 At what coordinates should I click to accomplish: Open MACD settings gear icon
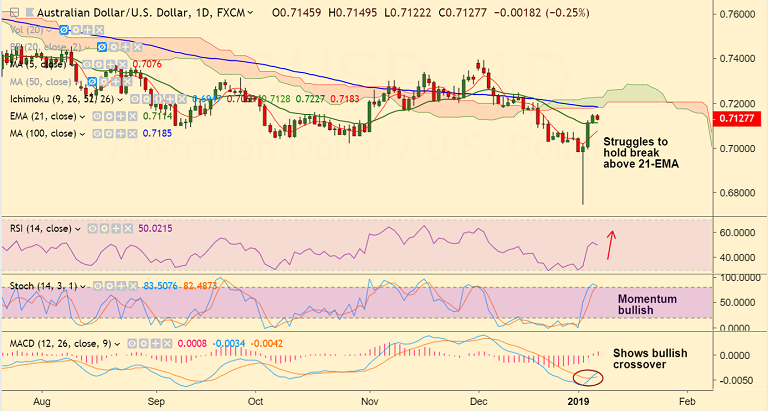(144, 343)
